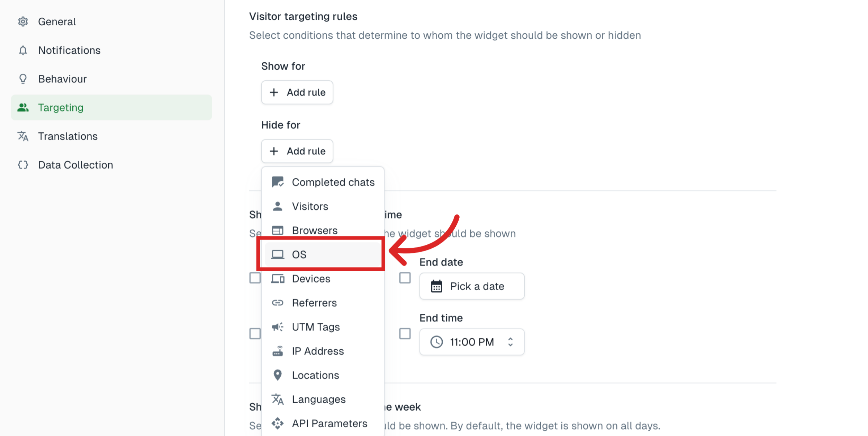Open General settings via gear icon
The image size is (868, 436).
coord(23,21)
